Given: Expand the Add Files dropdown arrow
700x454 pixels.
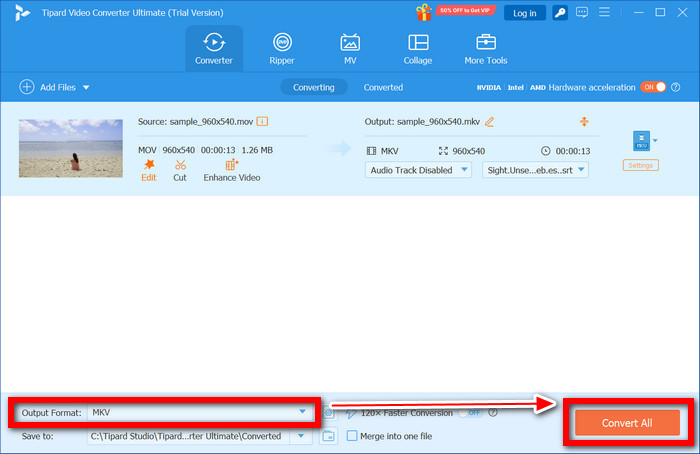Looking at the screenshot, I should 86,87.
